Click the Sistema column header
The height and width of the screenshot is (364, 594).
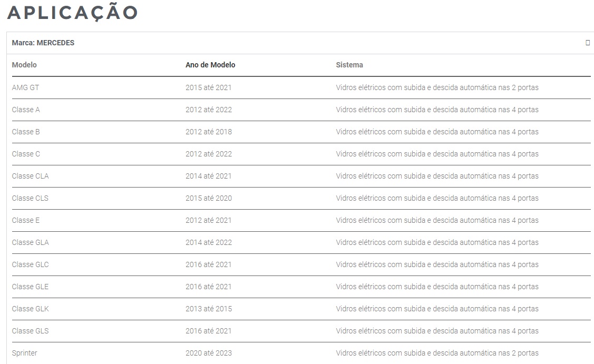(349, 65)
